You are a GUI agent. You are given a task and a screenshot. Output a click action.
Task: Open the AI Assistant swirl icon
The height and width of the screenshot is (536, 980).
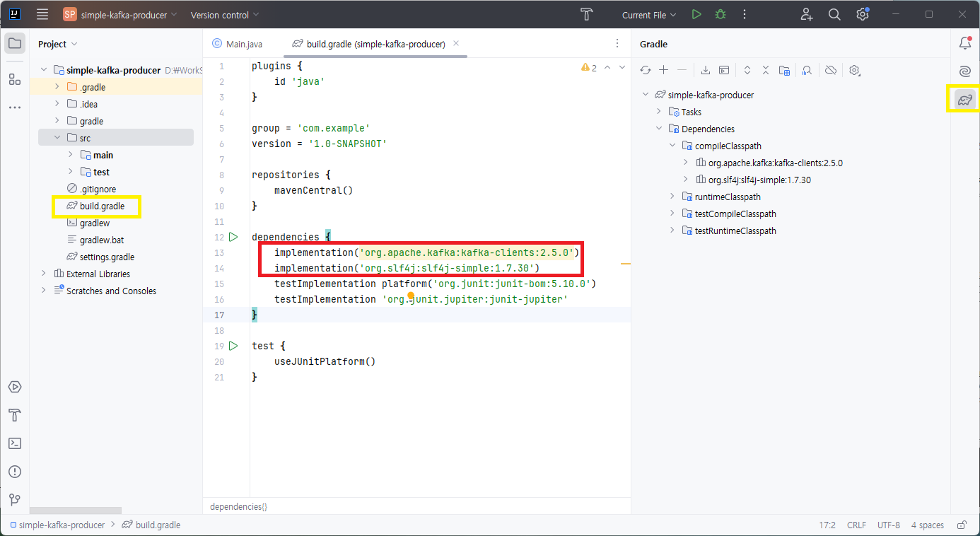pyautogui.click(x=965, y=71)
